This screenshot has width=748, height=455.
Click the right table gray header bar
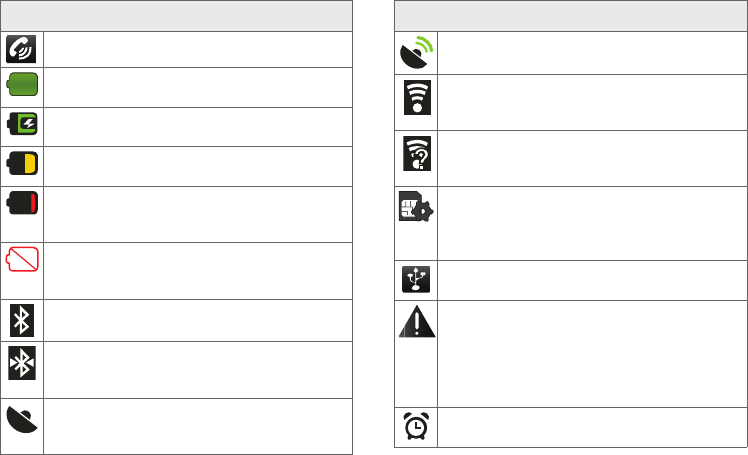(571, 16)
